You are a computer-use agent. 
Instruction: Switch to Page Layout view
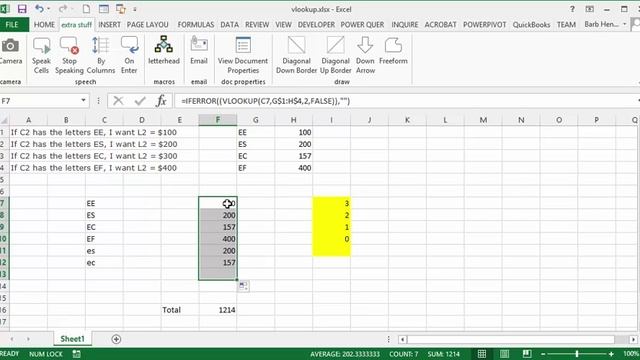[x=504, y=354]
